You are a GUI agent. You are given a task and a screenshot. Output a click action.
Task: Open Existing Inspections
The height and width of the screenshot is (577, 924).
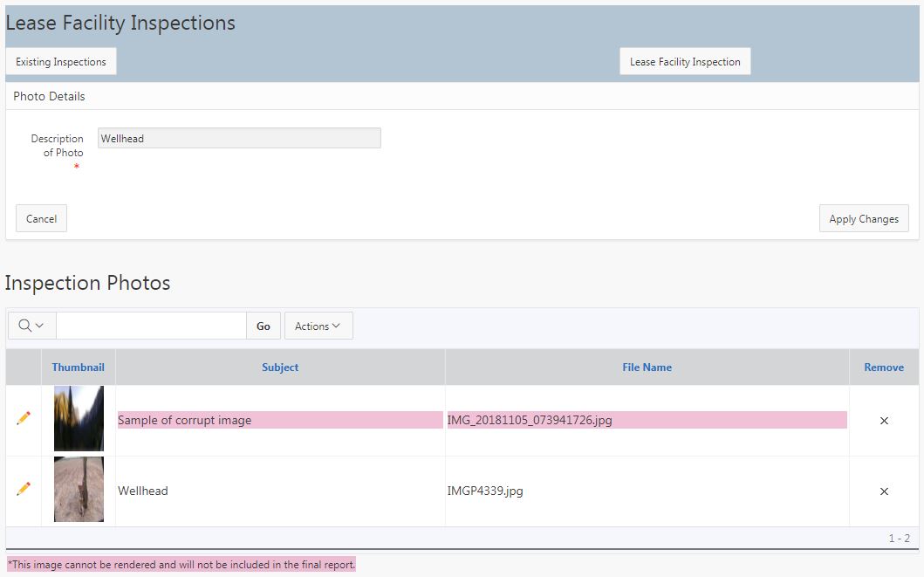[x=61, y=62]
